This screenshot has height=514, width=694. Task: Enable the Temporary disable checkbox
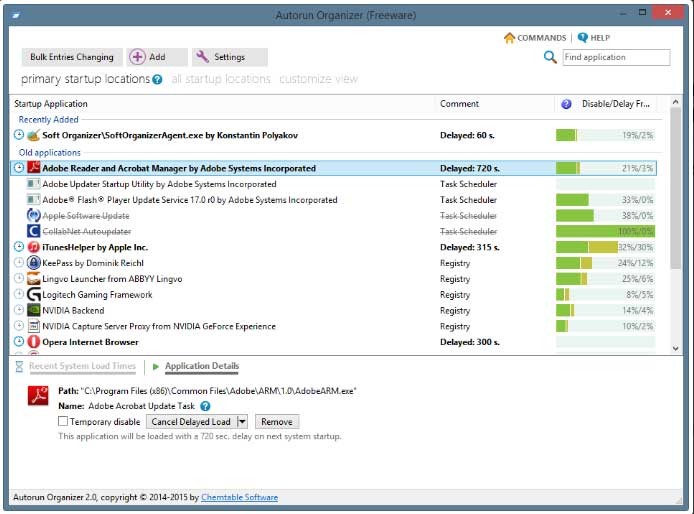click(x=64, y=422)
